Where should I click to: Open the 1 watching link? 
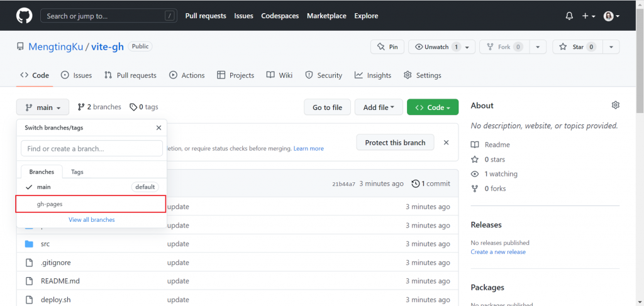coord(494,174)
